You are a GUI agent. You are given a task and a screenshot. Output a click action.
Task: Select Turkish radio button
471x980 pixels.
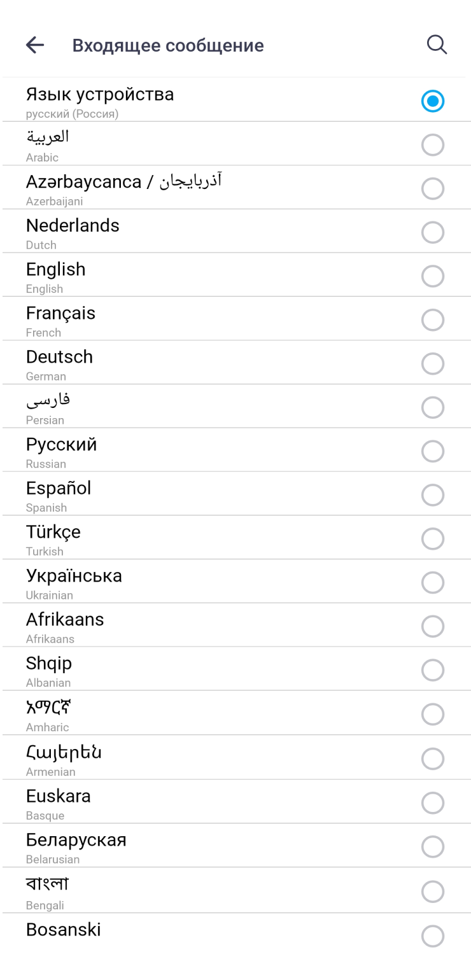click(x=433, y=539)
